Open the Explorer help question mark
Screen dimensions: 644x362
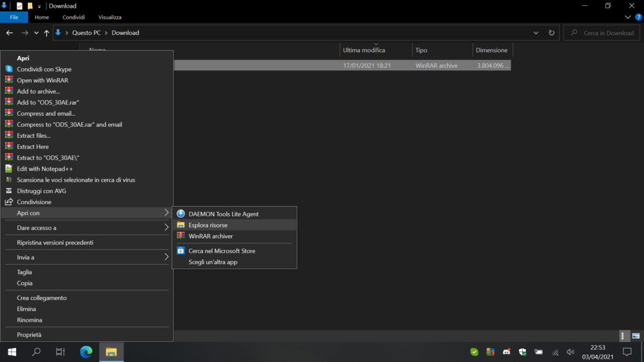tap(639, 17)
